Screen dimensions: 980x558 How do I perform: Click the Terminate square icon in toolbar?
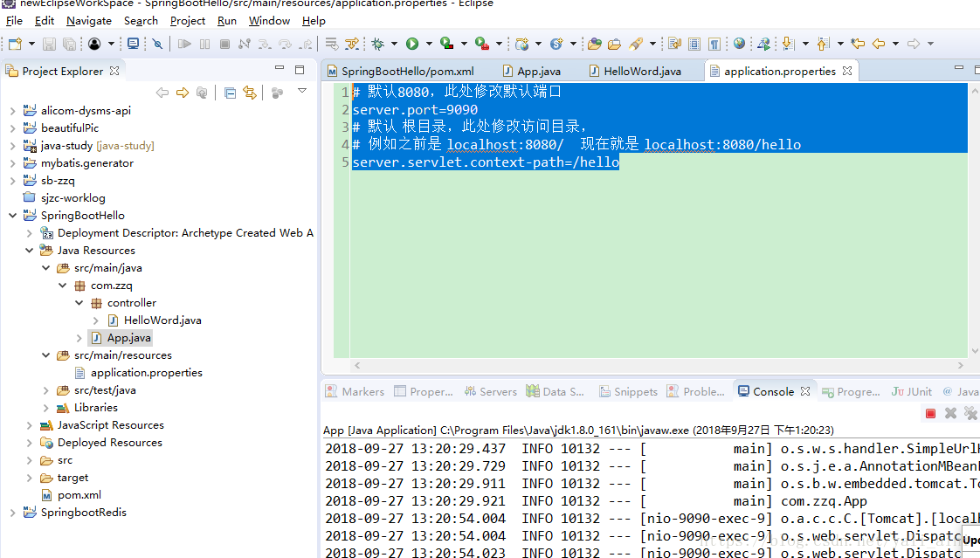225,44
